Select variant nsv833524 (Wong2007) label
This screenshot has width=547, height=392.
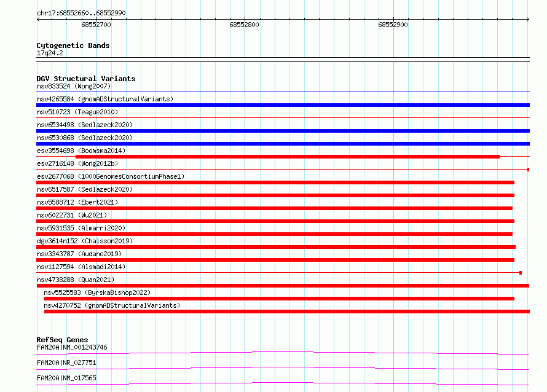pyautogui.click(x=74, y=86)
